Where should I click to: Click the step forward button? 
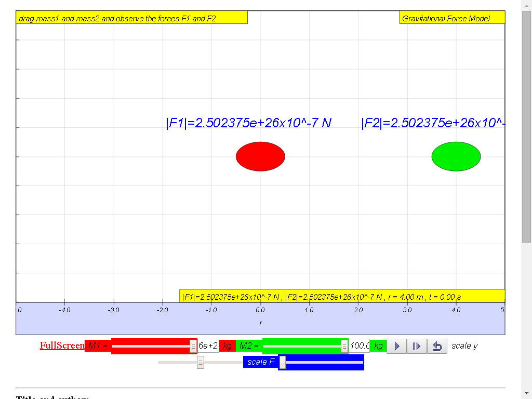(x=416, y=346)
